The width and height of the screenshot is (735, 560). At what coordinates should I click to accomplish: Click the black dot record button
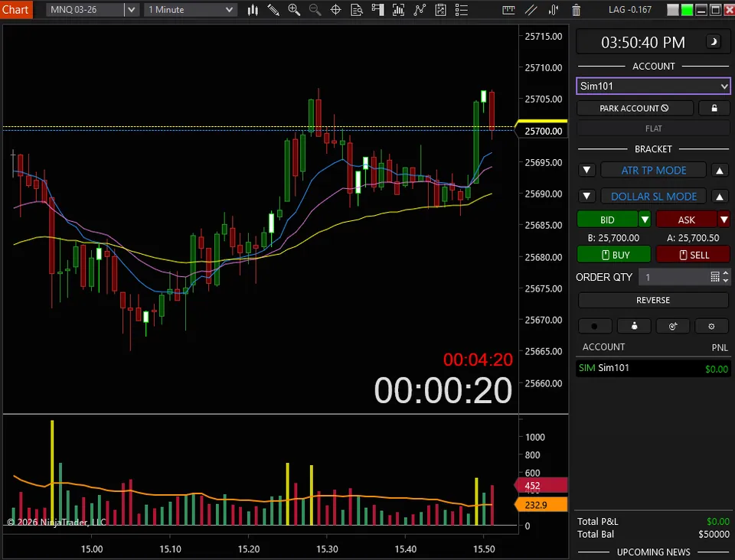[595, 327]
